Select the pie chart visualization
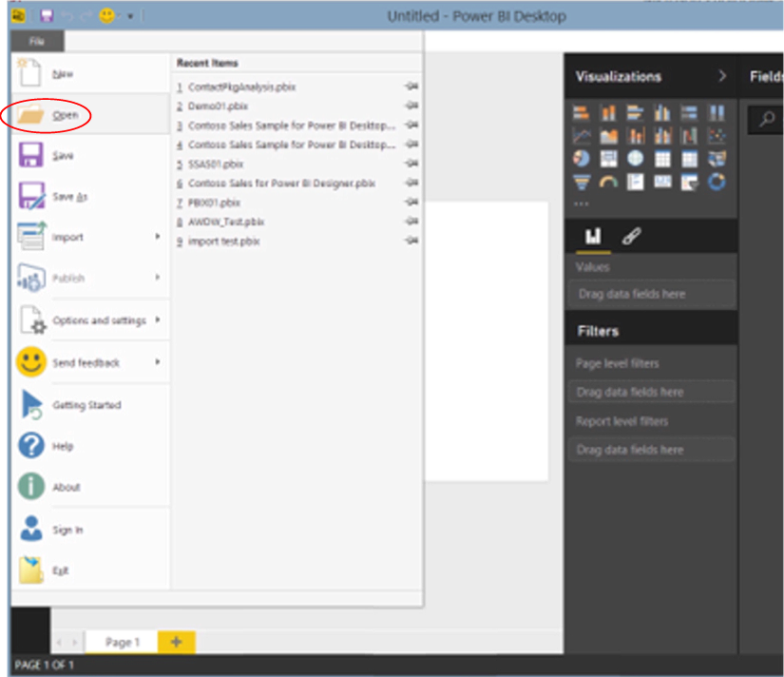 [x=581, y=159]
